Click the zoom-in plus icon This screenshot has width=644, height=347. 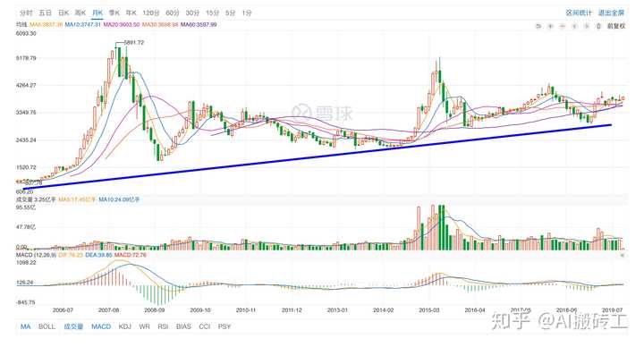pyautogui.click(x=550, y=26)
